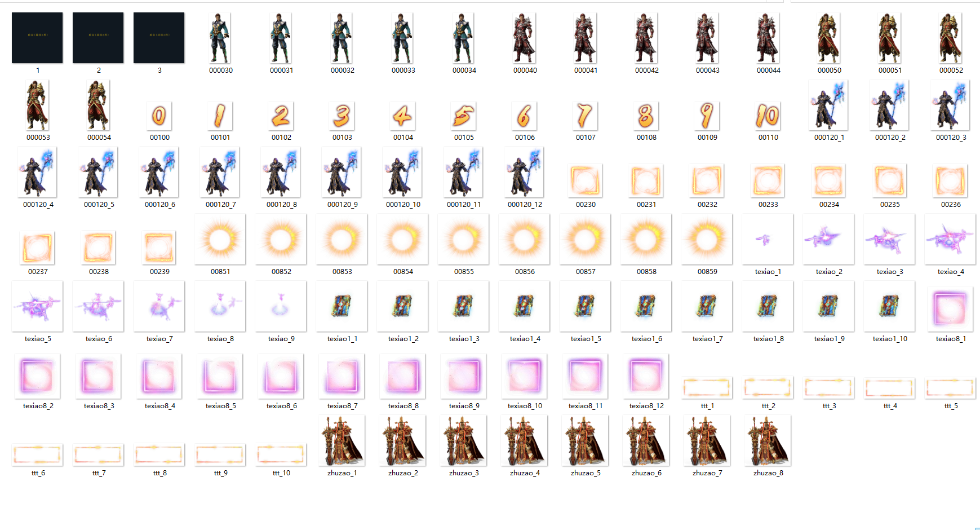
Task: Select spellbook sprite texiao1_10
Action: click(x=889, y=306)
